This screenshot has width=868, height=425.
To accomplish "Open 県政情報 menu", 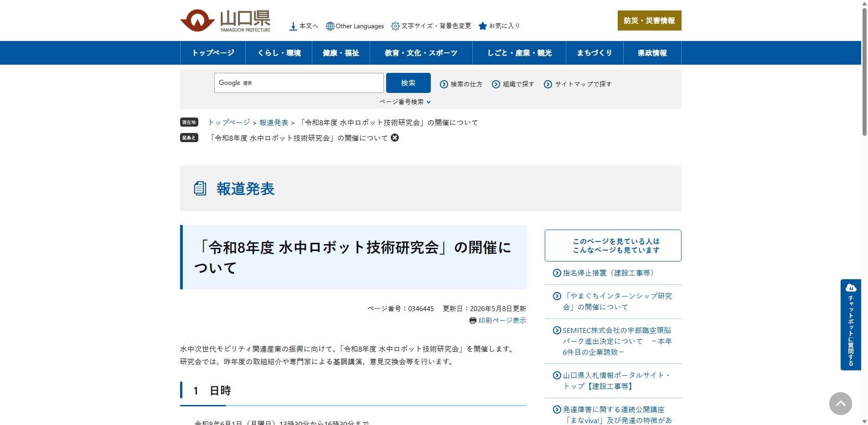I will click(652, 53).
